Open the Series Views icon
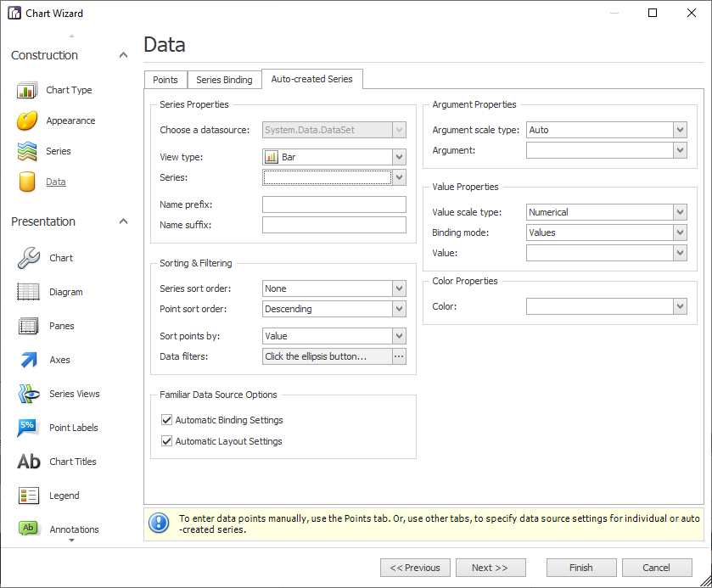 click(x=28, y=394)
